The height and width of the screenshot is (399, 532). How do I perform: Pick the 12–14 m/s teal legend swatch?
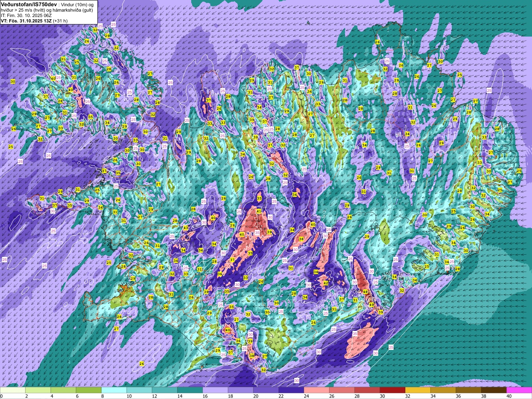click(165, 391)
